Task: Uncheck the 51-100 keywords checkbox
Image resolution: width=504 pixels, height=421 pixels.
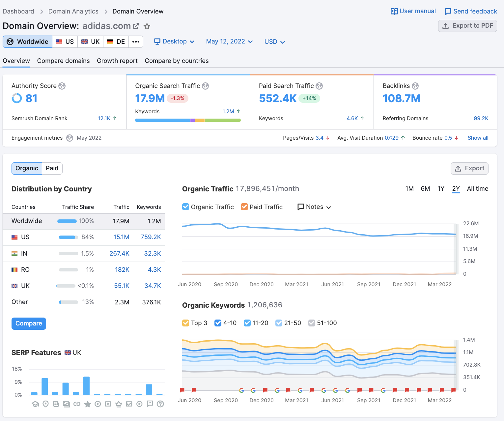Action: click(x=312, y=323)
